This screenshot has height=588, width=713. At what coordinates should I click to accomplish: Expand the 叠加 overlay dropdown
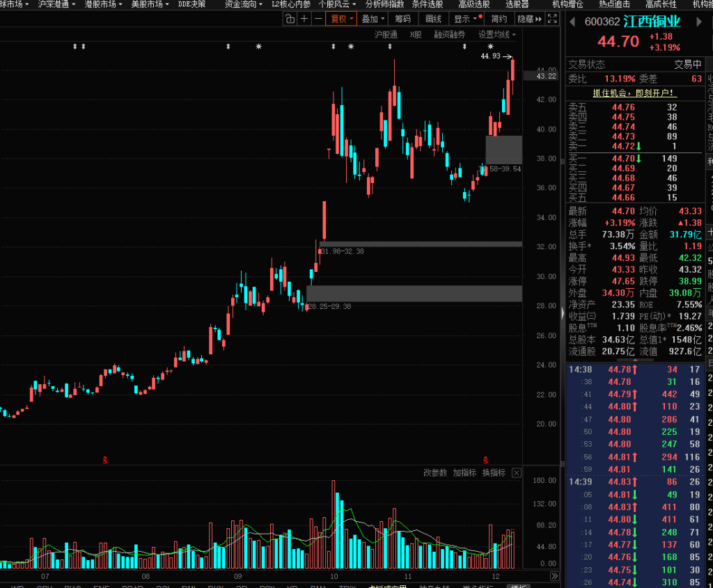click(373, 19)
